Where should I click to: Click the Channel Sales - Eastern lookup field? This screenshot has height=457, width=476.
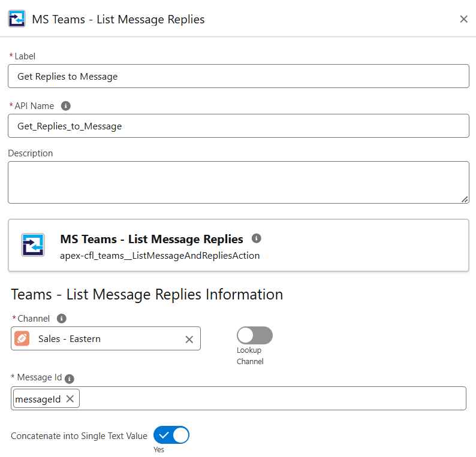[x=106, y=338]
